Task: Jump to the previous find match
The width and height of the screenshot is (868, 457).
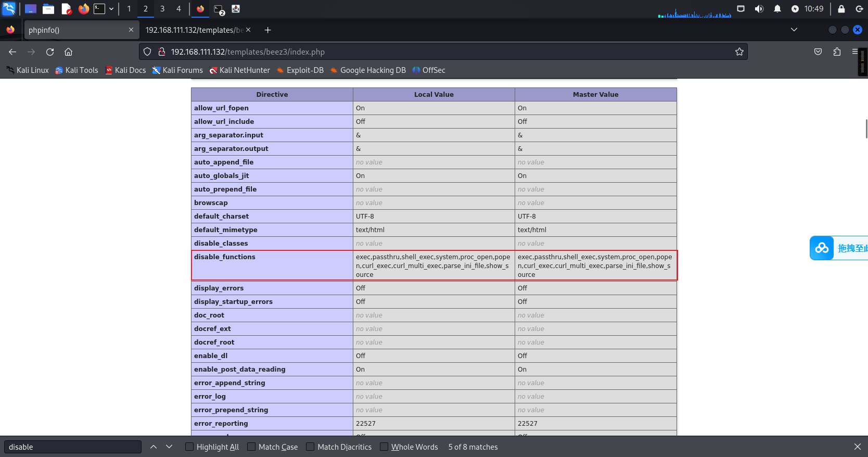Action: point(154,447)
